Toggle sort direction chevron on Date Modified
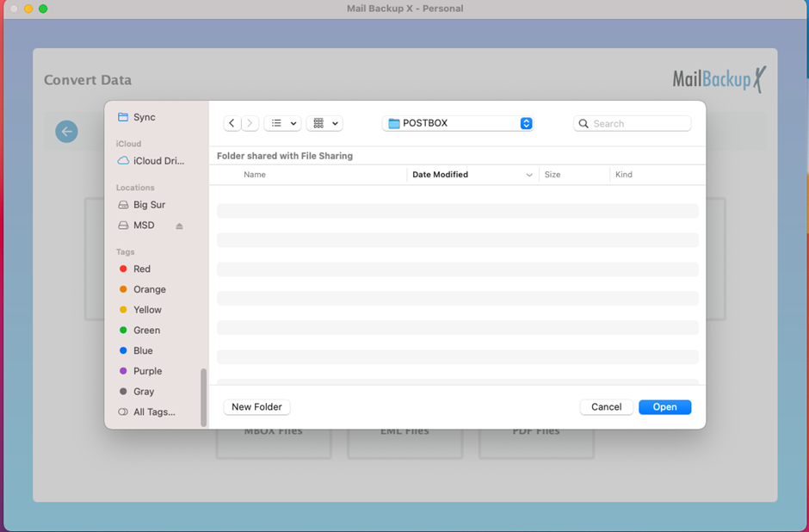Screen dimensions: 809x532 point(528,175)
